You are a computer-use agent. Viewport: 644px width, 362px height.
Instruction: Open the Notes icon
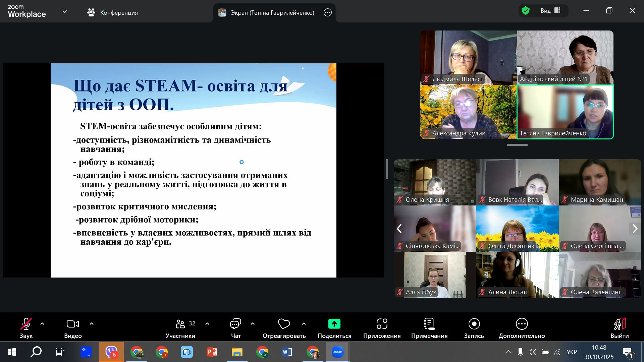click(x=429, y=324)
